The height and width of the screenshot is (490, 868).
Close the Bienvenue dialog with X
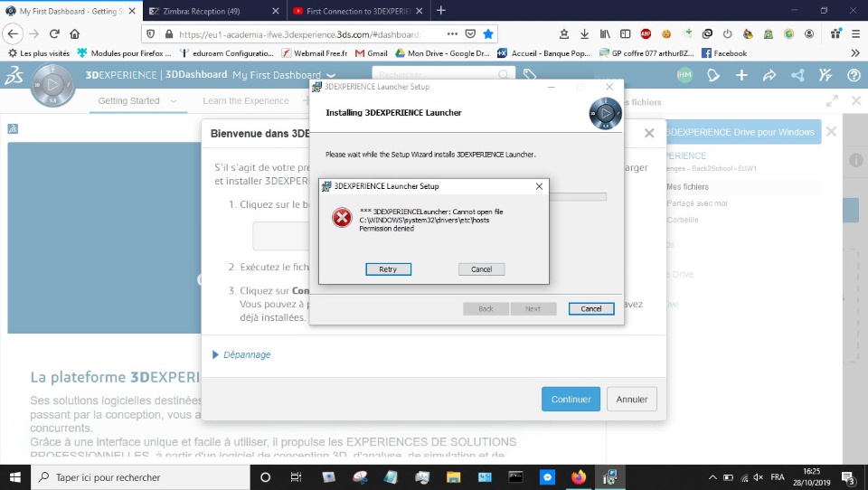point(649,133)
